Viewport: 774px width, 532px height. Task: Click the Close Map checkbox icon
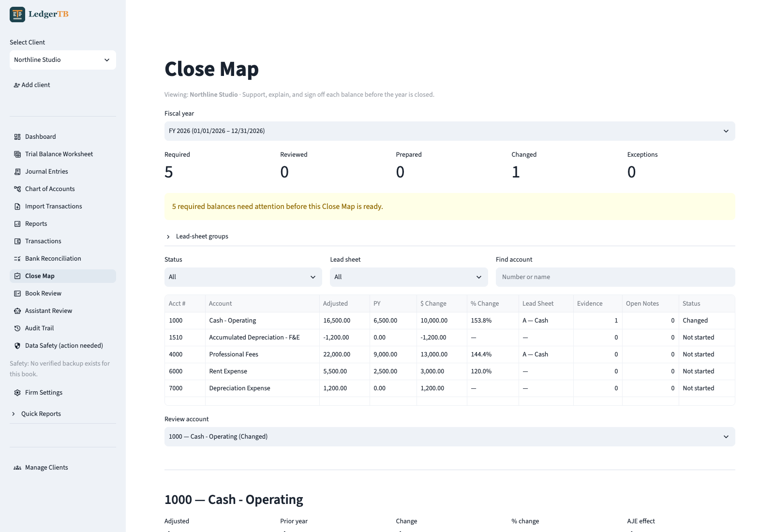tap(17, 276)
